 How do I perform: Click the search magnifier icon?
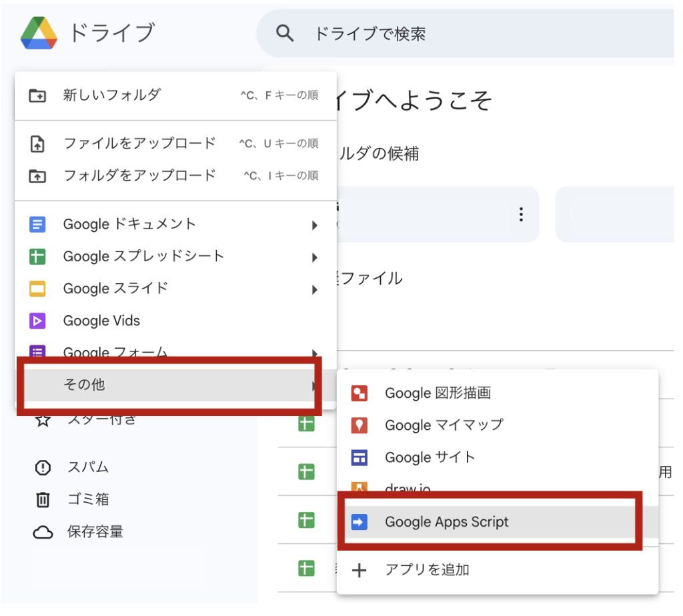[x=284, y=33]
